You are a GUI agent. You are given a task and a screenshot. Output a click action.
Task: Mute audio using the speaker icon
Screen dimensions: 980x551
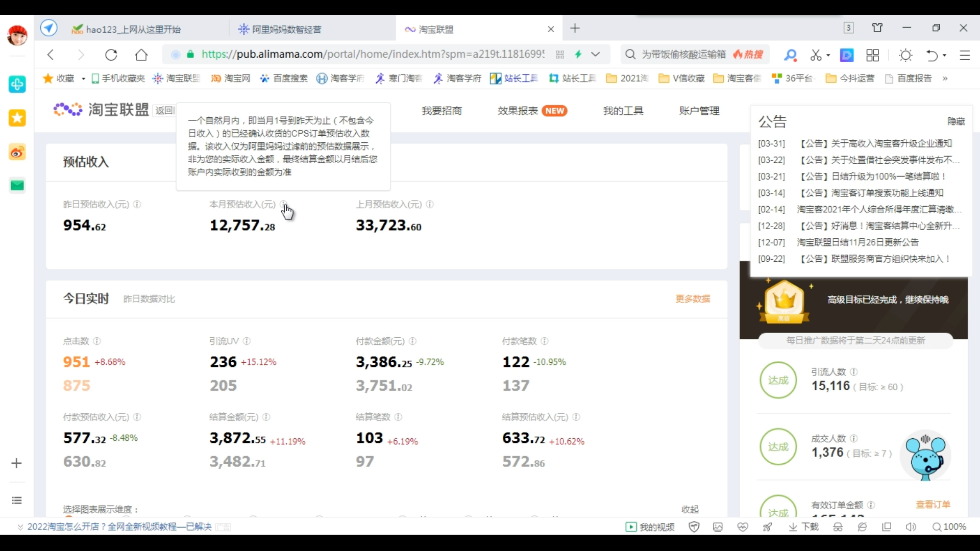point(912,527)
